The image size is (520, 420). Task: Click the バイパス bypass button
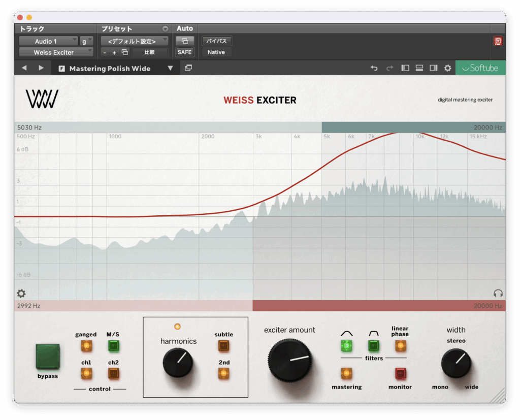216,41
